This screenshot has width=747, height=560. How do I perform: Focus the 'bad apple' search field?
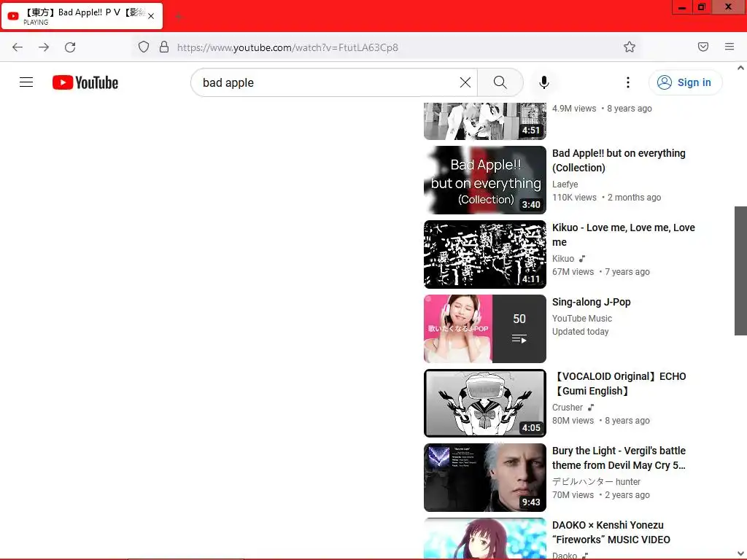(329, 82)
